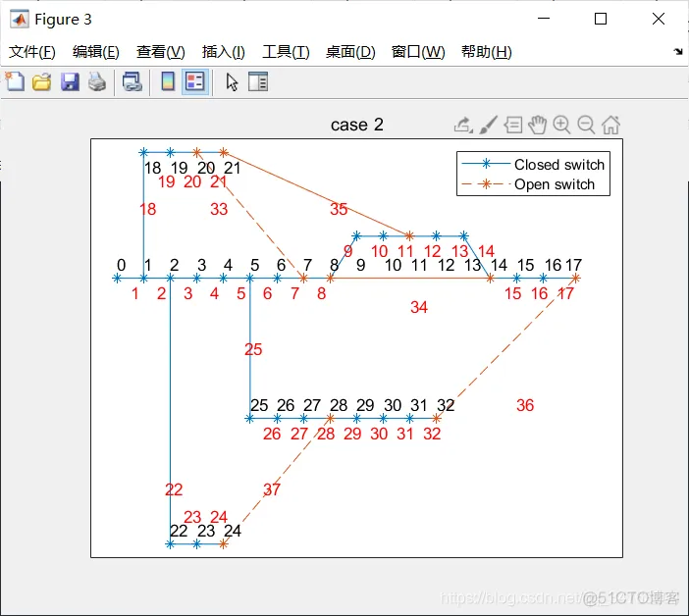Select the red branch label 33

tap(219, 209)
